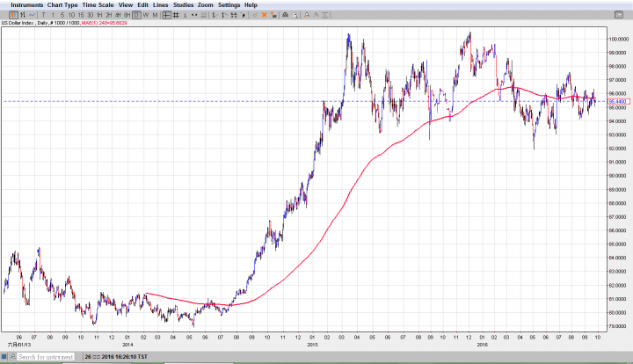Image resolution: width=633 pixels, height=364 pixels.
Task: Open the Chart Type menu
Action: 62,4
